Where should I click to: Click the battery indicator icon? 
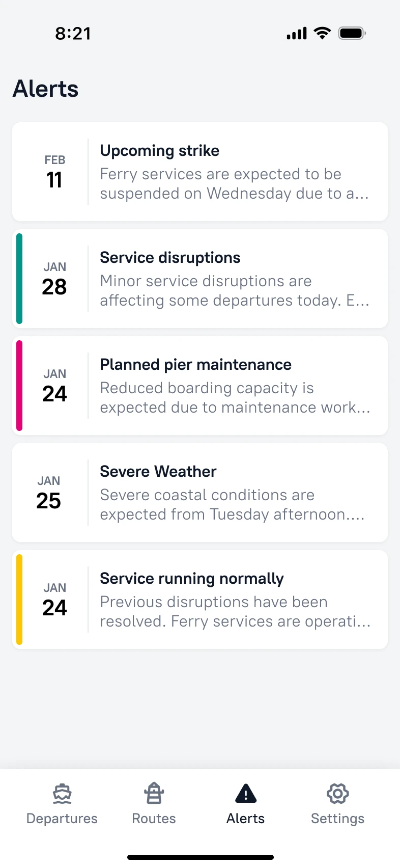[351, 32]
